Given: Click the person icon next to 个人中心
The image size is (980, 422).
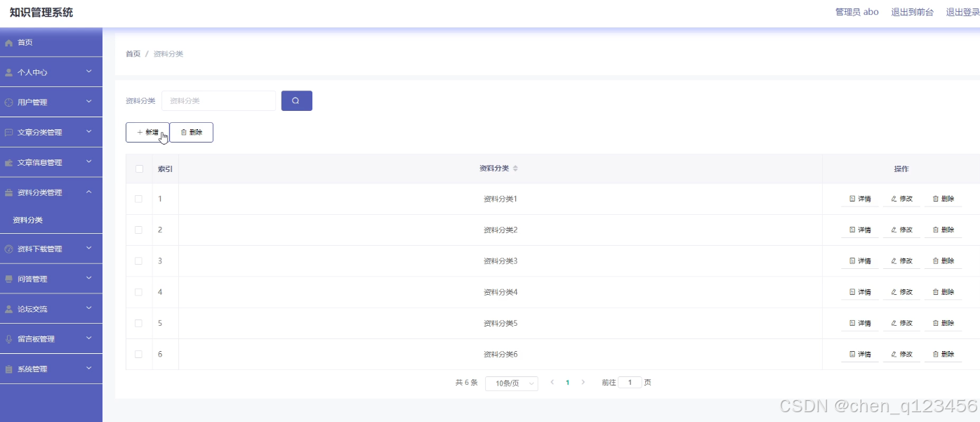Looking at the screenshot, I should pos(8,72).
